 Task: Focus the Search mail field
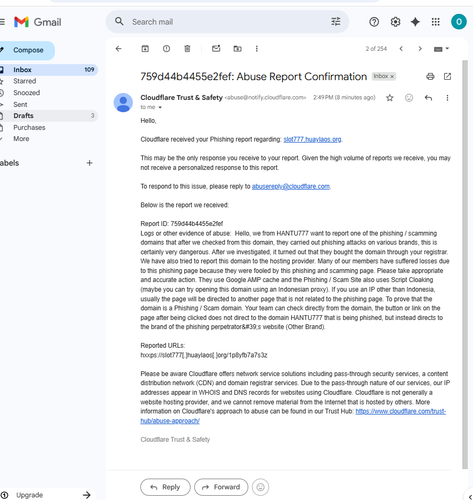[x=227, y=22]
